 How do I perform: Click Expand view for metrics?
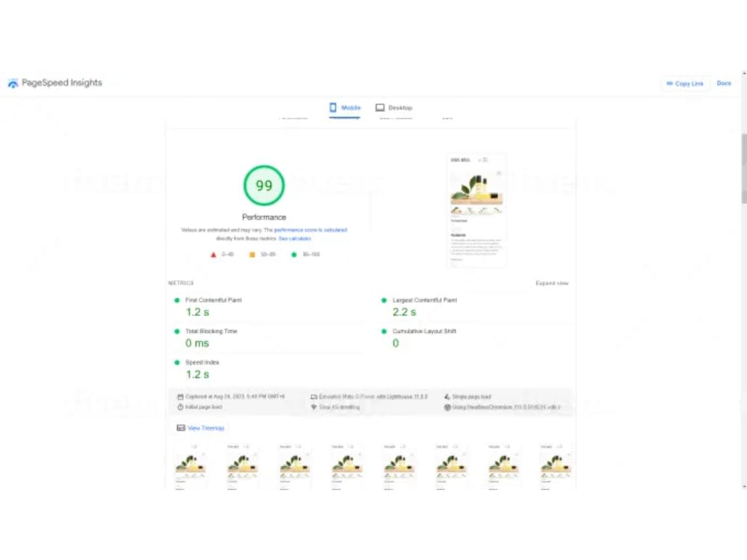click(551, 283)
